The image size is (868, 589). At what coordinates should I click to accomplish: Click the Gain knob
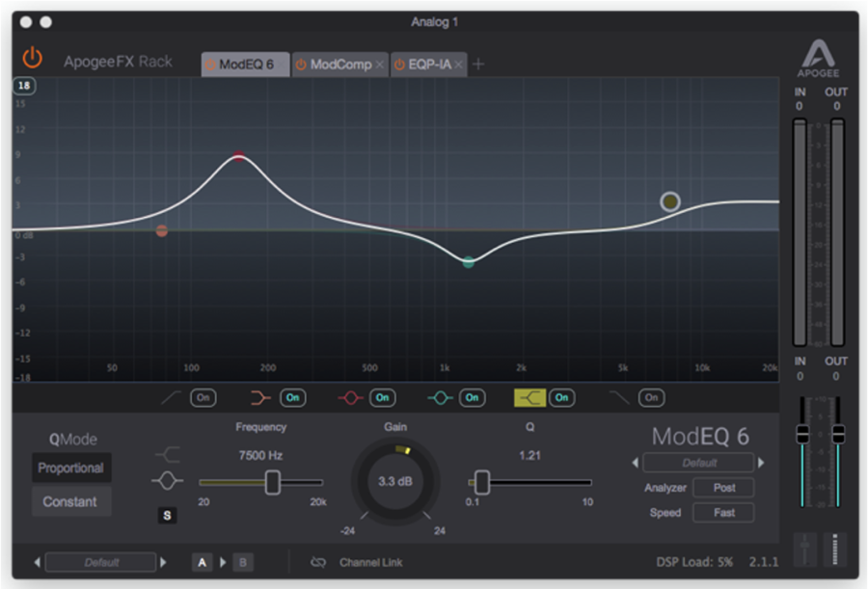point(395,481)
